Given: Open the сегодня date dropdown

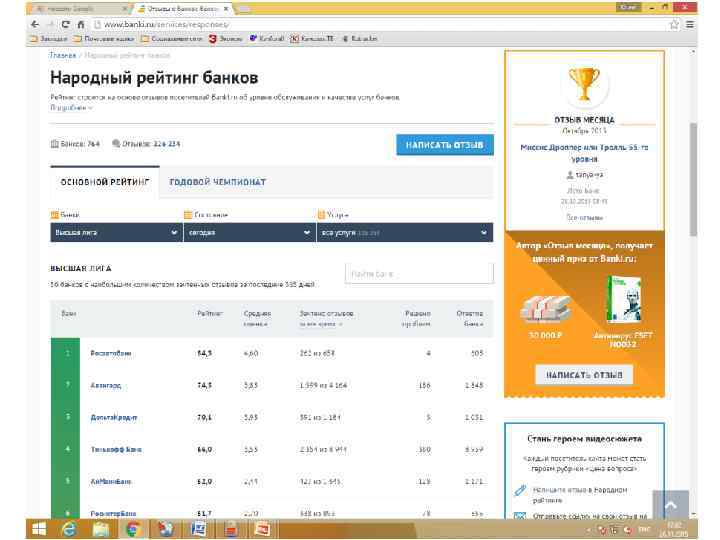Looking at the screenshot, I should (249, 232).
